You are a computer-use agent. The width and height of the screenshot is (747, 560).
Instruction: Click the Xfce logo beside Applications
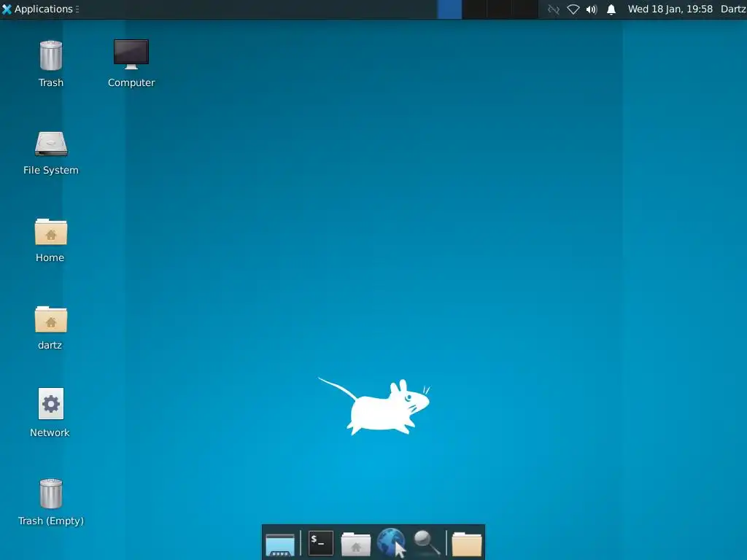point(7,9)
